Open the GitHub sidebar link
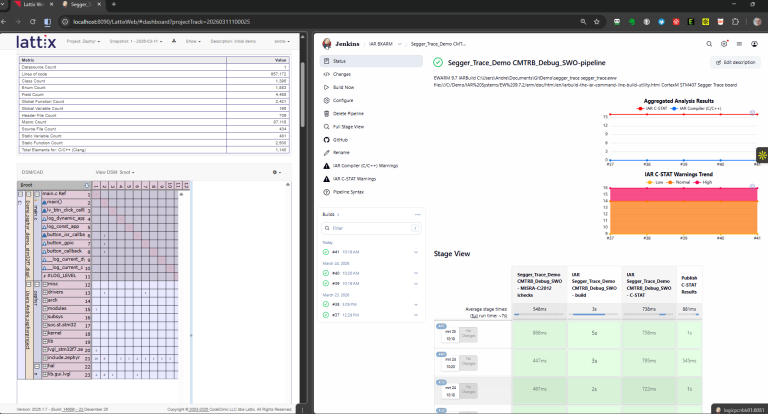The image size is (768, 414). click(340, 139)
